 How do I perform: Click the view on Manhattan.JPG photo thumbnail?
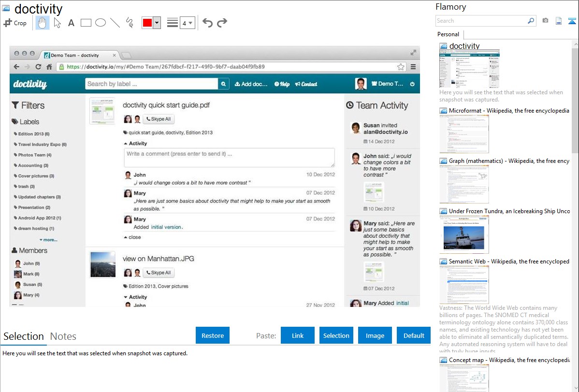pyautogui.click(x=102, y=264)
